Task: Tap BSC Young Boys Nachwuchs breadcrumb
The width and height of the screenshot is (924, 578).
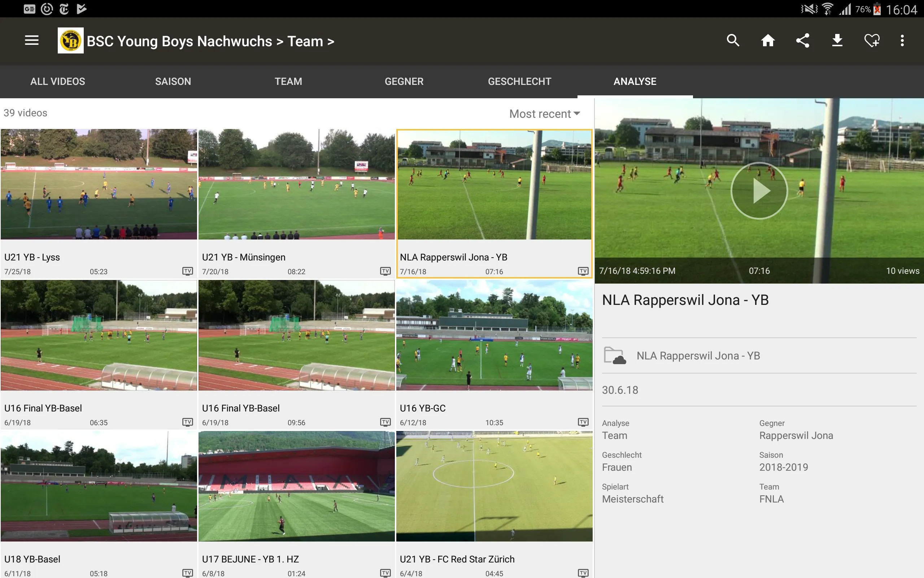Action: (179, 41)
